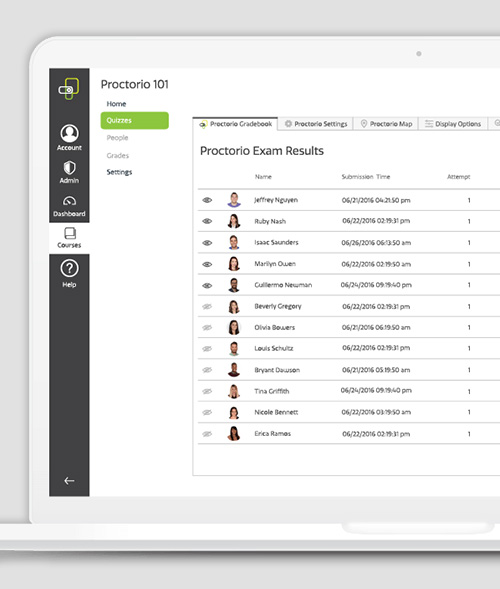This screenshot has width=500, height=589.
Task: Click Jeffrey Nguyen's avatar photo
Action: pos(234,199)
